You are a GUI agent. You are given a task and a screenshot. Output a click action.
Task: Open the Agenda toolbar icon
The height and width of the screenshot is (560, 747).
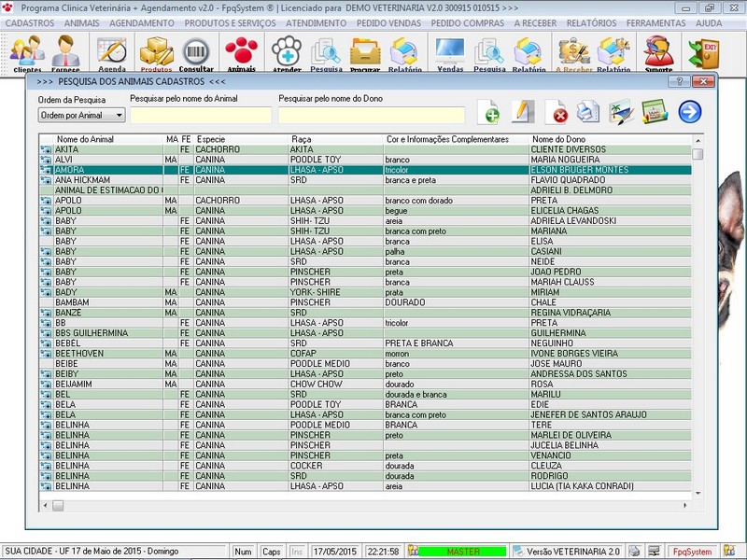pyautogui.click(x=112, y=52)
